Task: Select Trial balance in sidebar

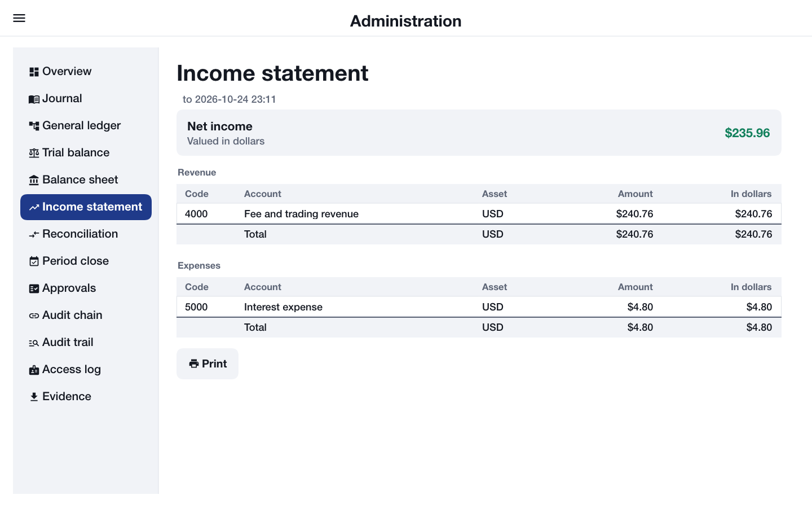Action: tap(86, 153)
